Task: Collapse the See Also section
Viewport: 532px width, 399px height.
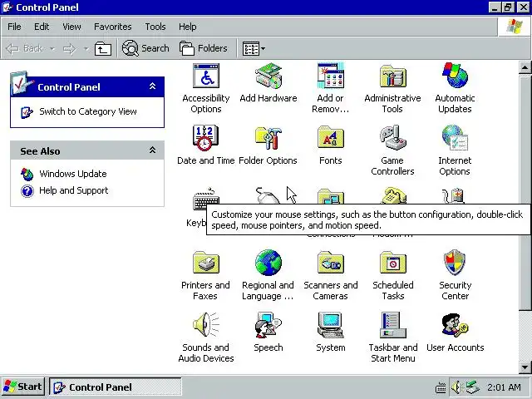Action: [x=153, y=150]
